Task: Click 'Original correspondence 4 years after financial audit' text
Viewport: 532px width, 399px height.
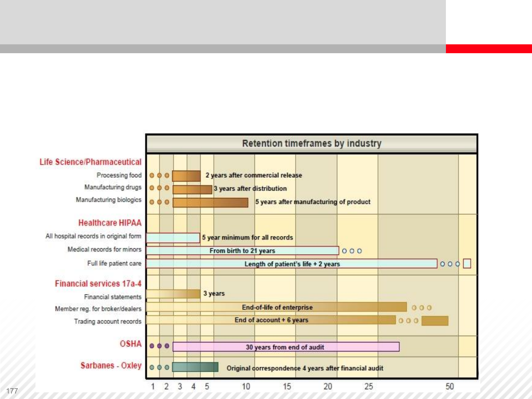Action: pyautogui.click(x=305, y=368)
